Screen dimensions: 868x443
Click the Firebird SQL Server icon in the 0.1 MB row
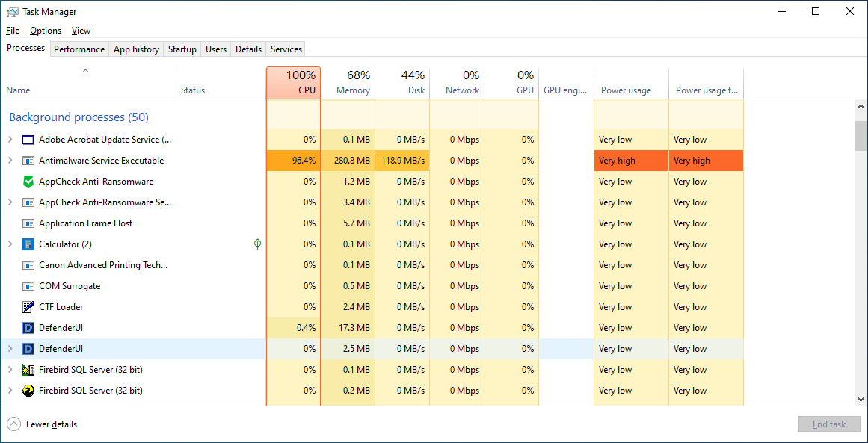click(x=28, y=370)
